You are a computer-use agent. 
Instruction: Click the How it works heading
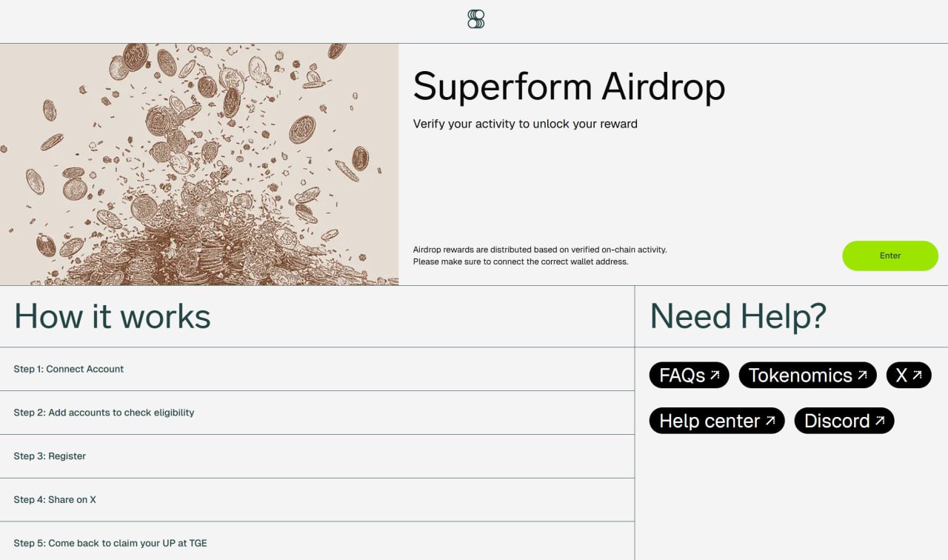click(113, 316)
